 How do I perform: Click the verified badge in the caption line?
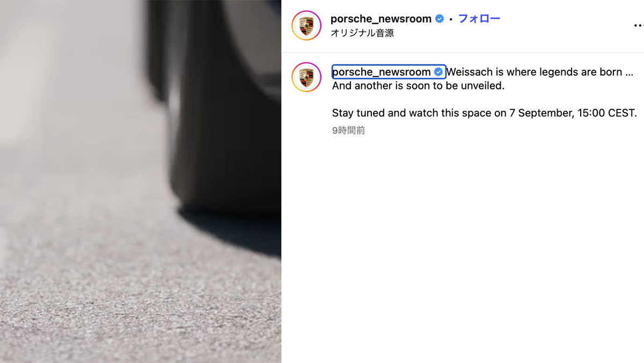coord(438,72)
